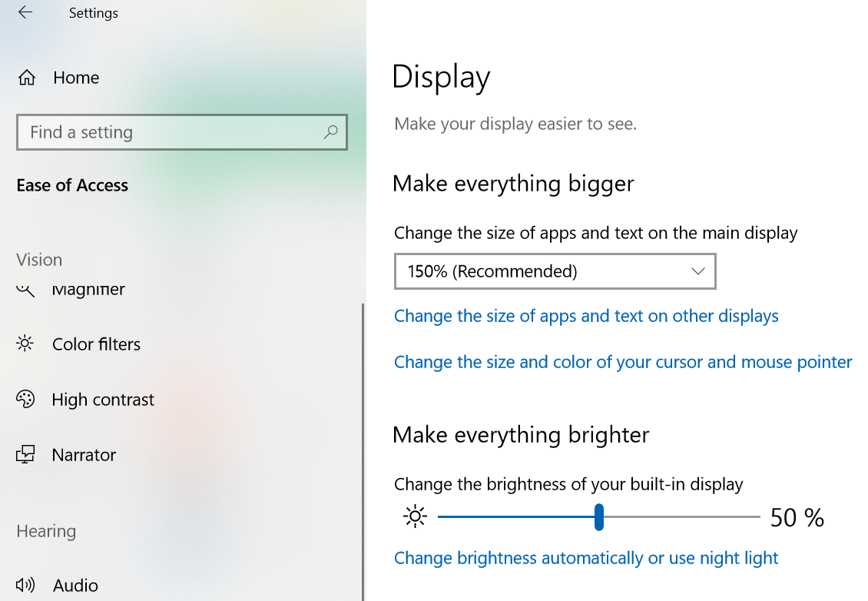This screenshot has height=601, width=868.
Task: Select the Hearing section heading
Action: click(45, 530)
